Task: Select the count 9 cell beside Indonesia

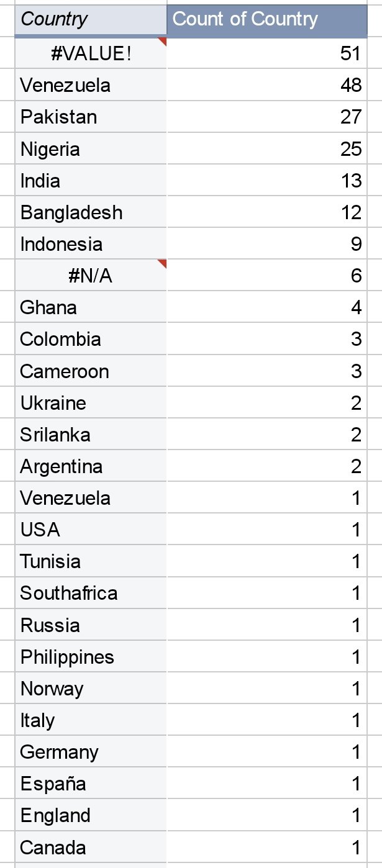Action: click(266, 244)
